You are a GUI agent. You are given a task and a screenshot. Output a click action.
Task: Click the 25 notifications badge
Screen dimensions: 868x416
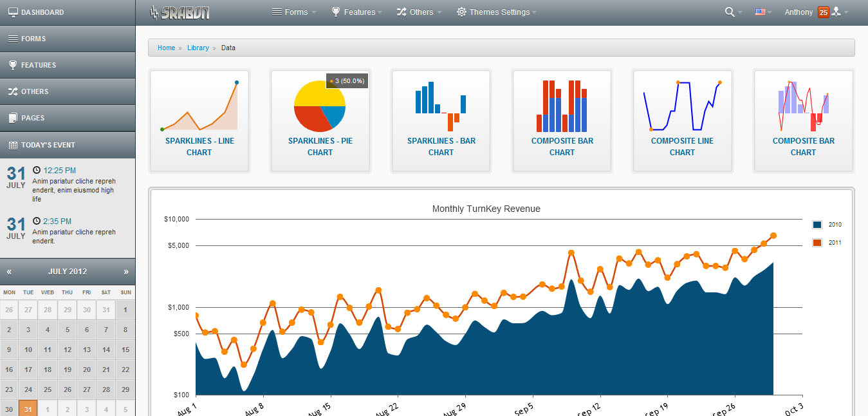(823, 12)
